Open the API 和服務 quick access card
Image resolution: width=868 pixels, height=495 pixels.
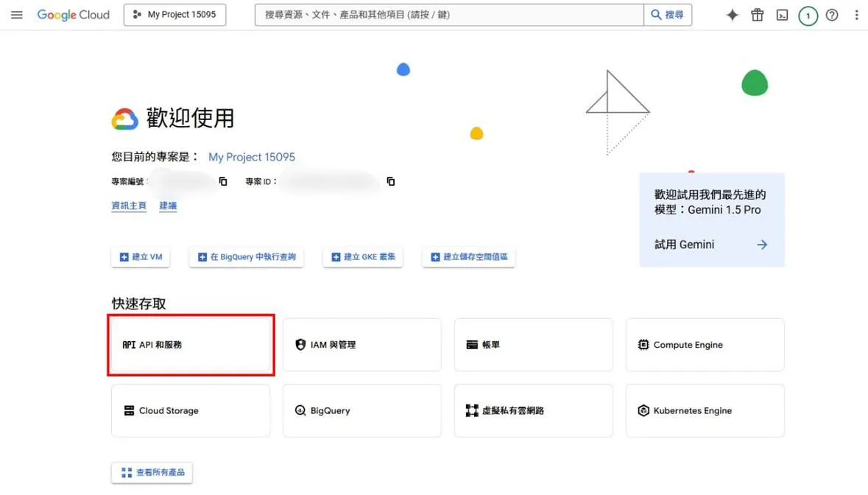(x=191, y=345)
